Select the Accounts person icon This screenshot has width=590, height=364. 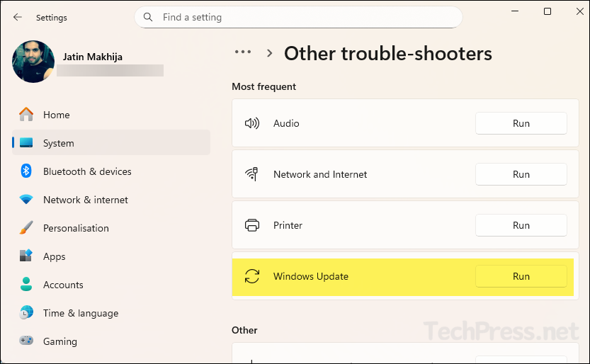(x=26, y=285)
